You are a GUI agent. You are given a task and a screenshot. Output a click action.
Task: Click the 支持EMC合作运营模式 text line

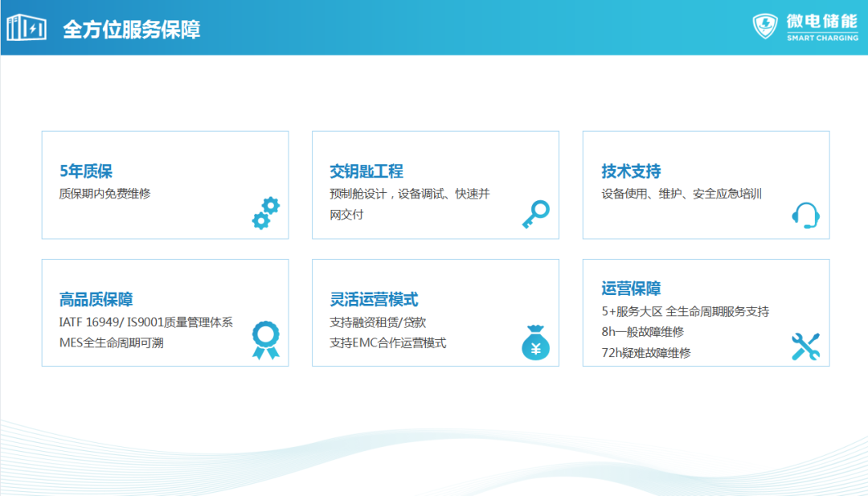coord(388,342)
